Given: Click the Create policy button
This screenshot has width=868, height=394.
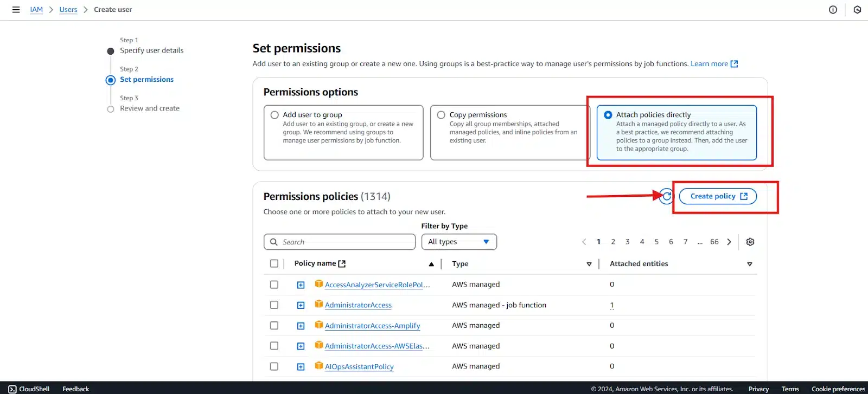Looking at the screenshot, I should pos(718,196).
